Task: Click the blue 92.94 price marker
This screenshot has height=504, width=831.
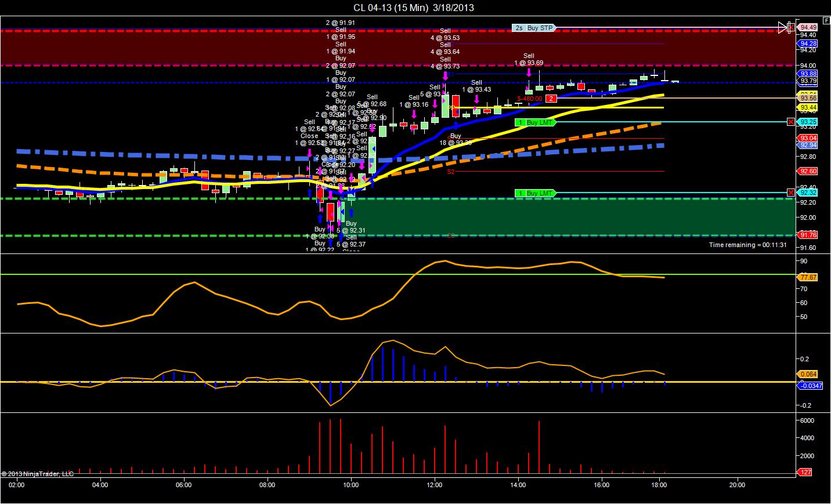Action: [x=808, y=145]
